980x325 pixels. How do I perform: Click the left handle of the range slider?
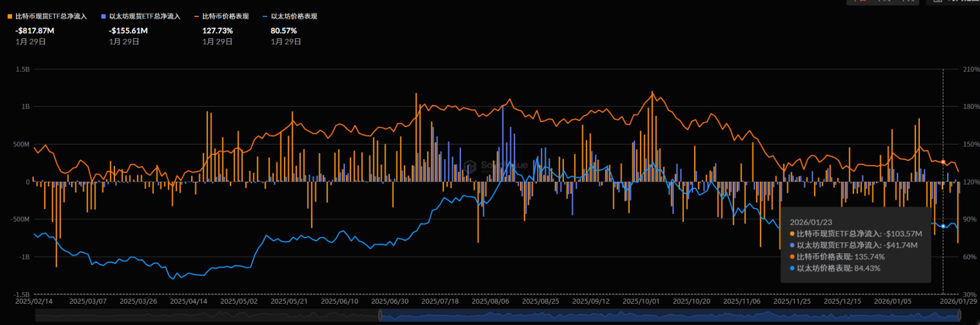tap(380, 315)
